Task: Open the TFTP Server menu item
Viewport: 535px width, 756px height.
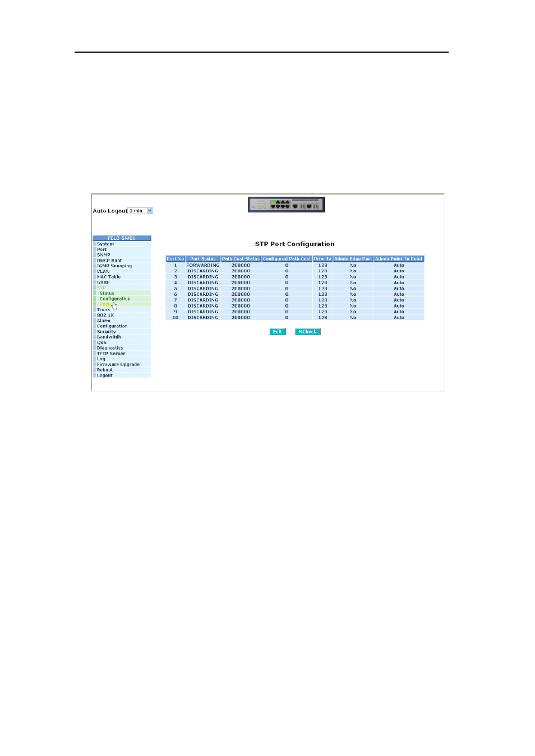Action: 111,354
